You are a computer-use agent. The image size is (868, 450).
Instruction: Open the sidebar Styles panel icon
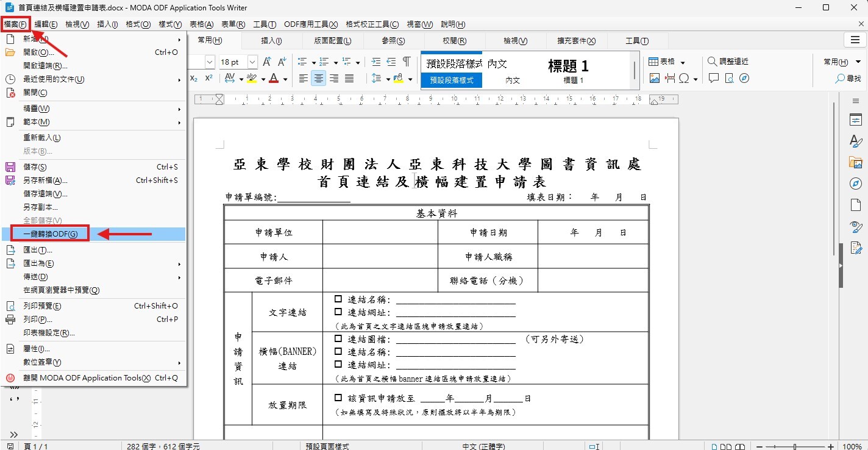856,141
